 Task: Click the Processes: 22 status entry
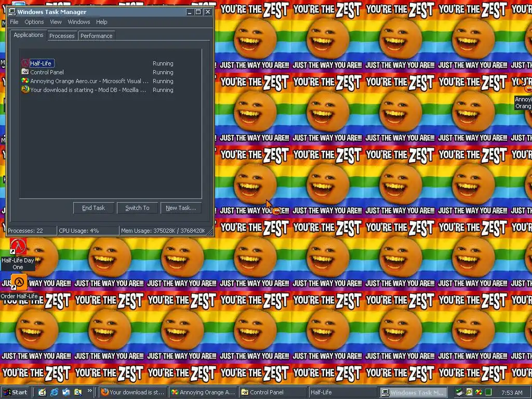coord(32,231)
